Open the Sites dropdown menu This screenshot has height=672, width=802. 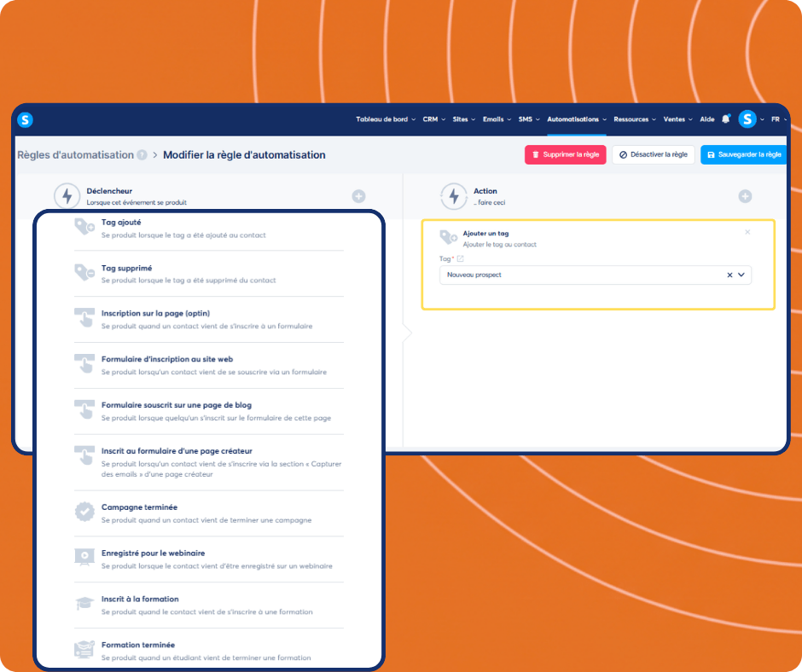[464, 119]
